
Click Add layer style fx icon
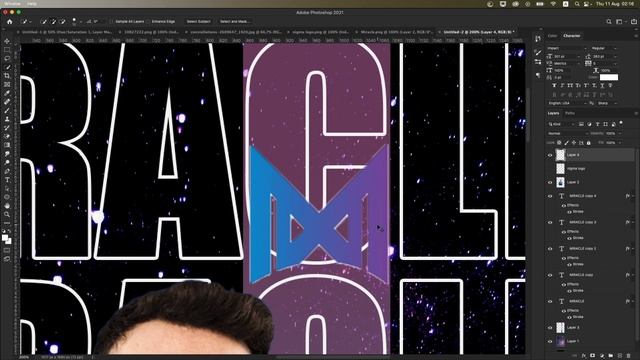(x=584, y=356)
